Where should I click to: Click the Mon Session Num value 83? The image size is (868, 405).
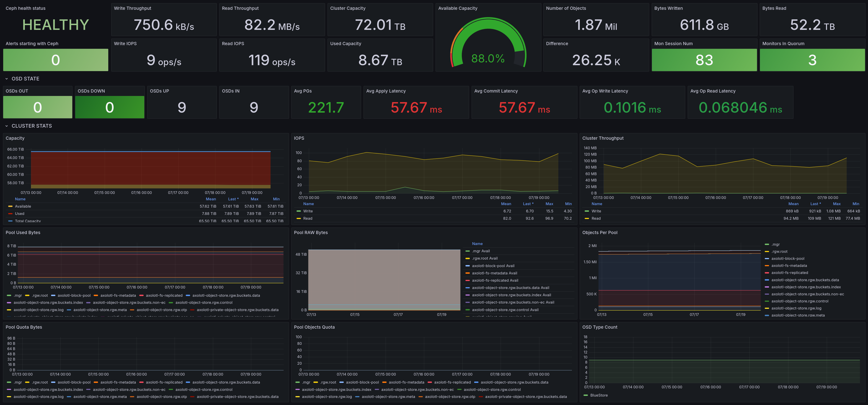point(704,60)
